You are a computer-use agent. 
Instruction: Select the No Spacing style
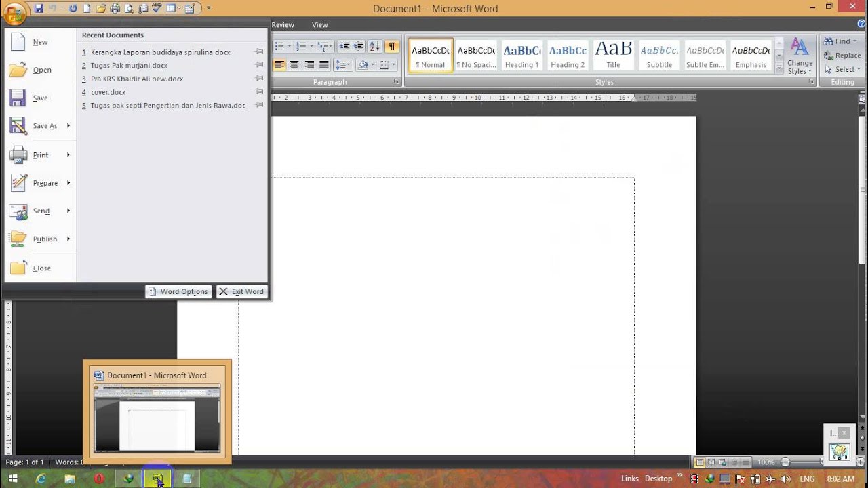476,55
